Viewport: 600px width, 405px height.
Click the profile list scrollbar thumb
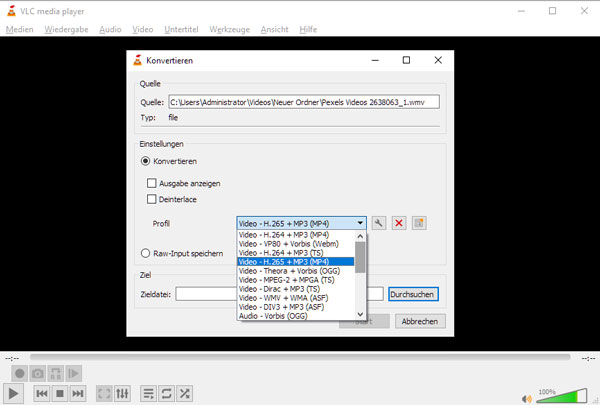(360, 257)
